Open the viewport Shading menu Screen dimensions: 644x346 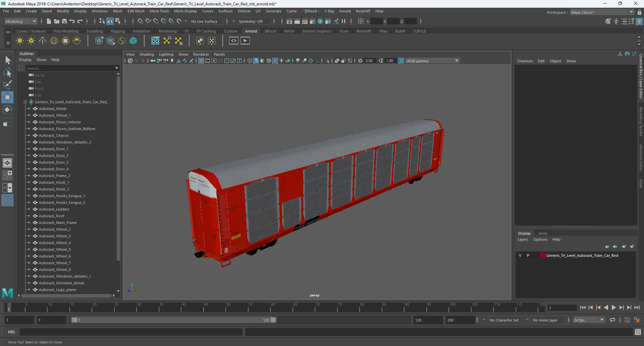(x=147, y=54)
